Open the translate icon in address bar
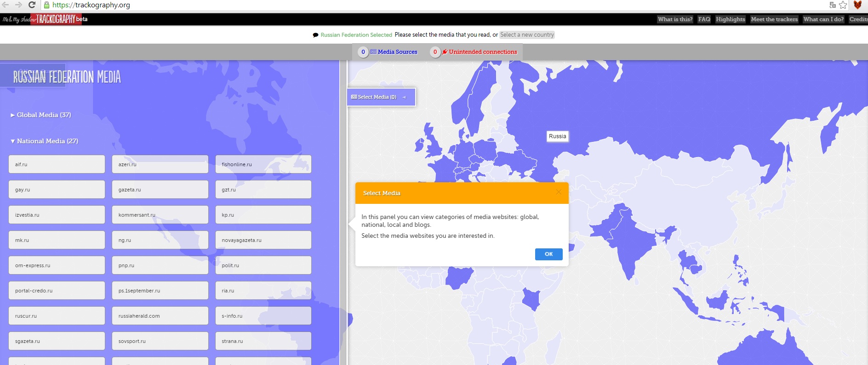 (833, 5)
